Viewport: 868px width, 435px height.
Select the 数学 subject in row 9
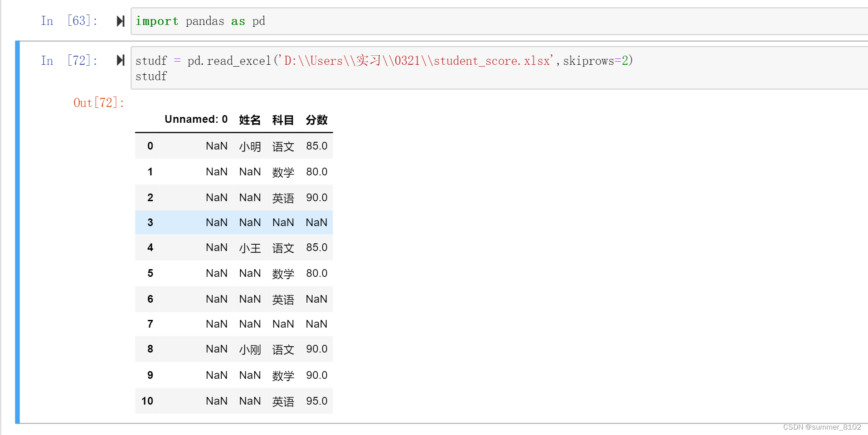pyautogui.click(x=283, y=376)
